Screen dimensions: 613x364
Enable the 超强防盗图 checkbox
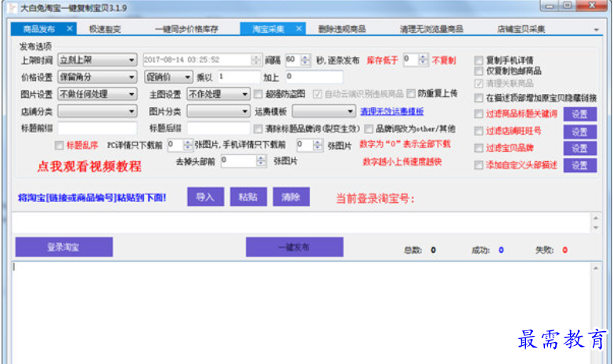[258, 94]
